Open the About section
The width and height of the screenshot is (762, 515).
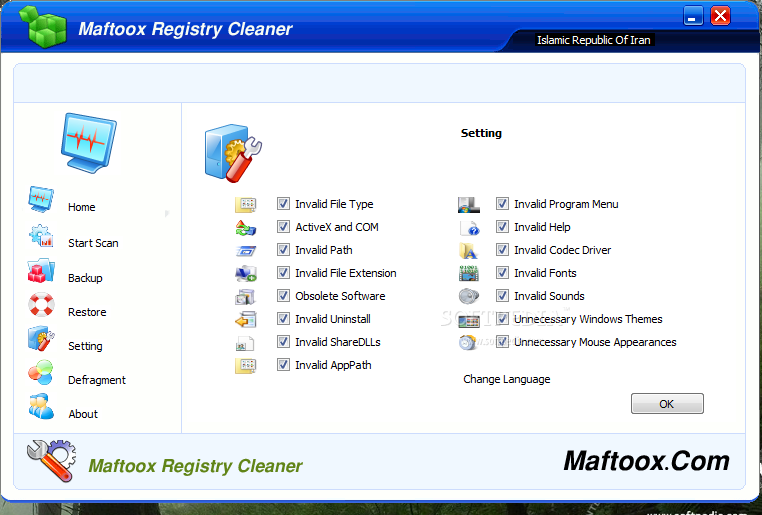click(83, 414)
